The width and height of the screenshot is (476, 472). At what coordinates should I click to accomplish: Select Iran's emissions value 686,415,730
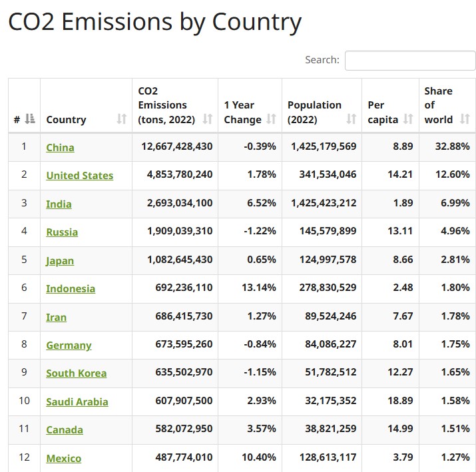coord(184,316)
